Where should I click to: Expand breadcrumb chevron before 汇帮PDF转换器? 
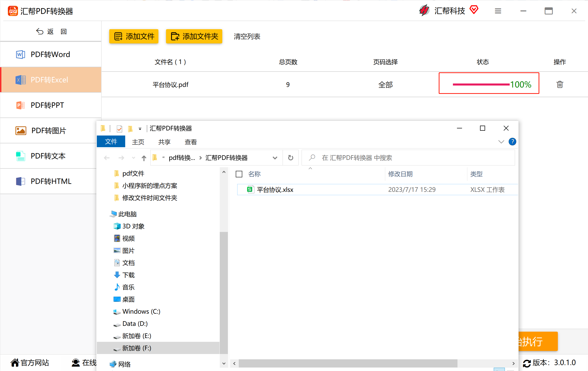pyautogui.click(x=200, y=158)
